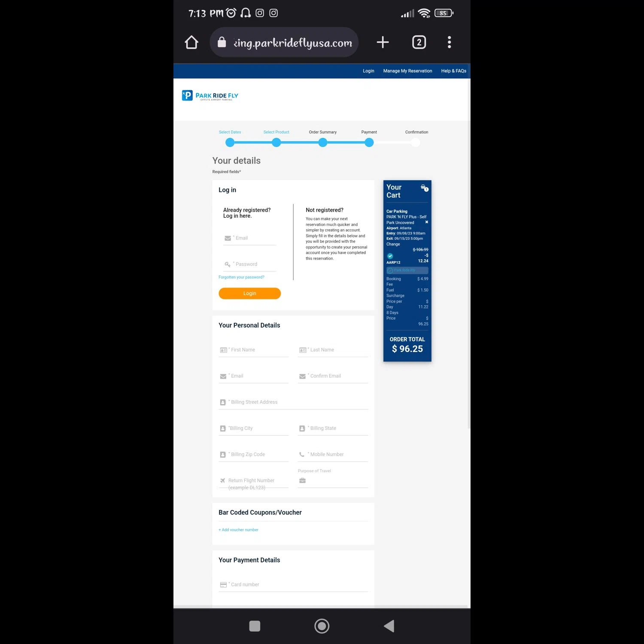Click the ID card icon beside Last Name

click(303, 350)
